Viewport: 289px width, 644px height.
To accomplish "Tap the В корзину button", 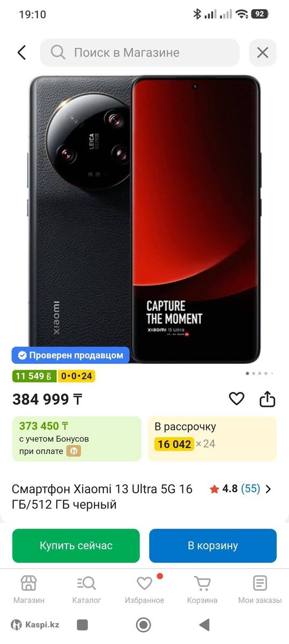I will coord(213,546).
